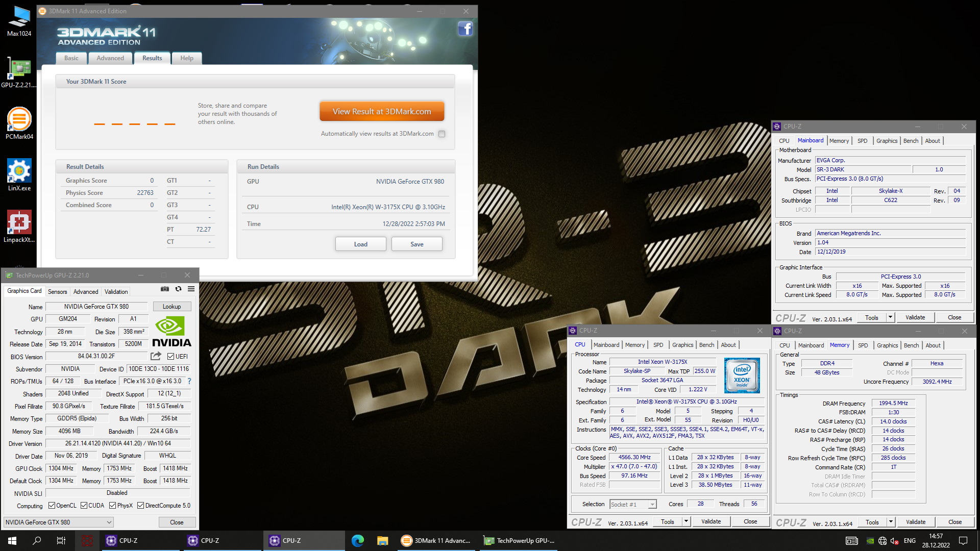
Task: Toggle the CUDA checkbox
Action: click(x=84, y=506)
